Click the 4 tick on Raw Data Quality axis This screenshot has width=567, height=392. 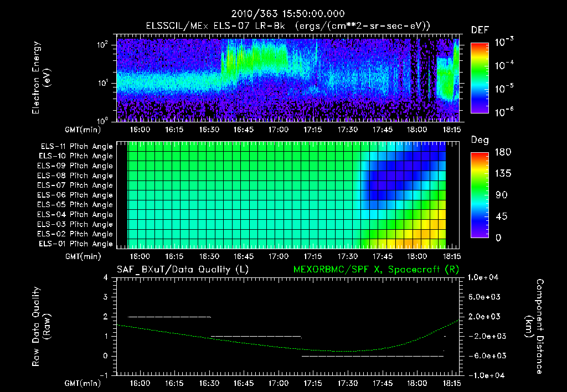point(106,277)
